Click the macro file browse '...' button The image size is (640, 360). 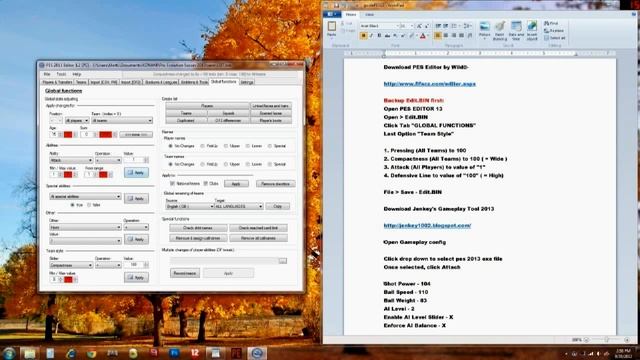click(x=282, y=260)
